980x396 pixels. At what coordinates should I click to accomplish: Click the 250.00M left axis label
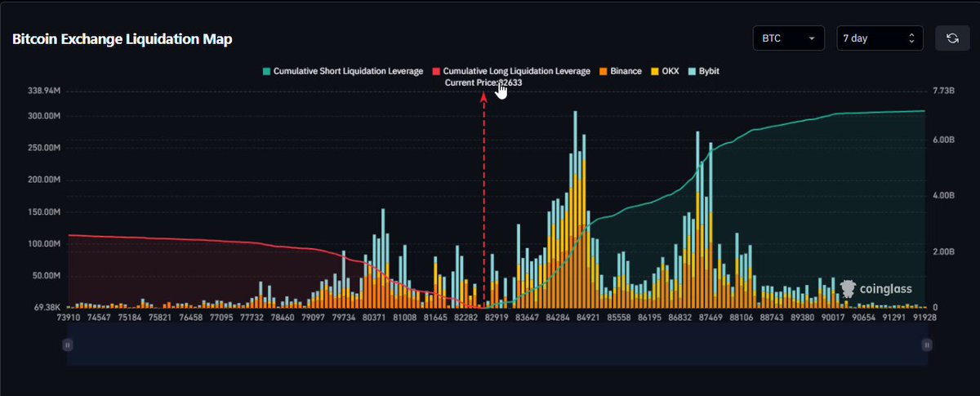click(44, 148)
